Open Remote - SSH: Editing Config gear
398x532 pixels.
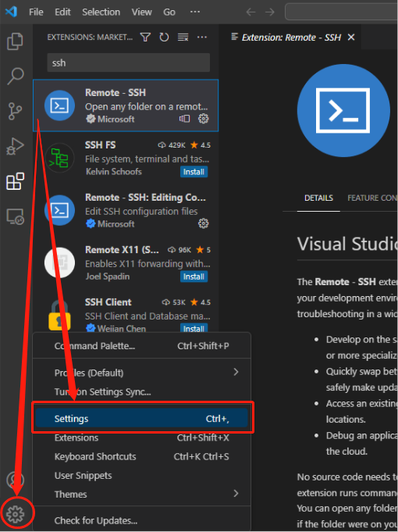click(204, 223)
